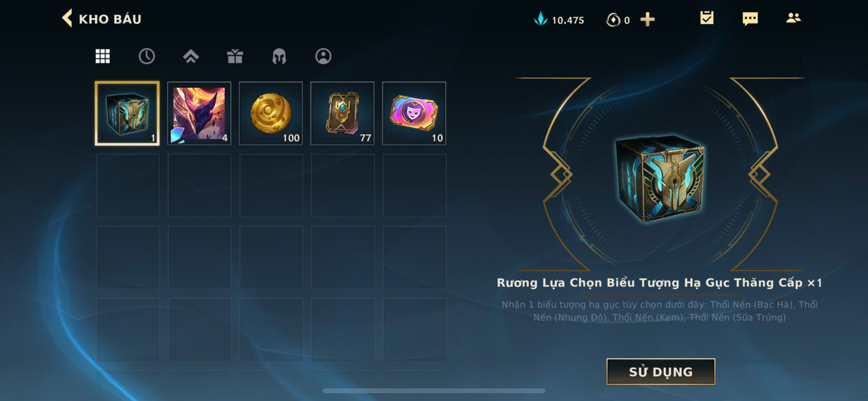The image size is (868, 401).
Task: Choose the gold card item with count 77
Action: (342, 113)
